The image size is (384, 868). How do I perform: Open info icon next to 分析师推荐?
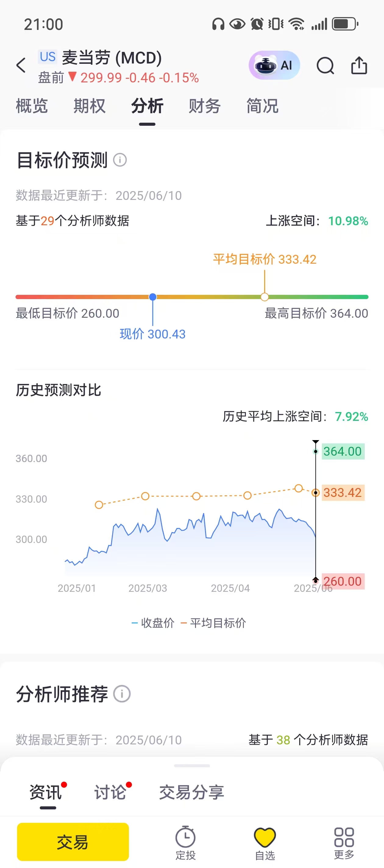coord(122,694)
